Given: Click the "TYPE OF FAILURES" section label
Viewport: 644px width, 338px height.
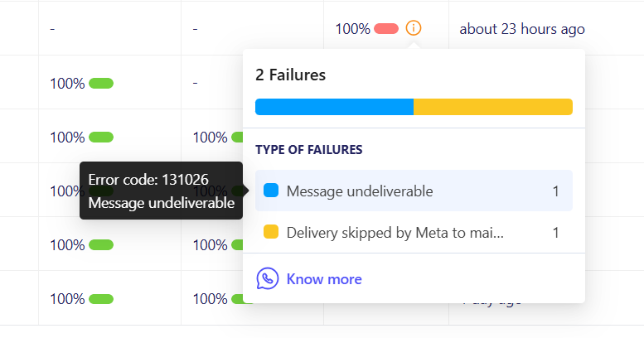Looking at the screenshot, I should point(309,150).
